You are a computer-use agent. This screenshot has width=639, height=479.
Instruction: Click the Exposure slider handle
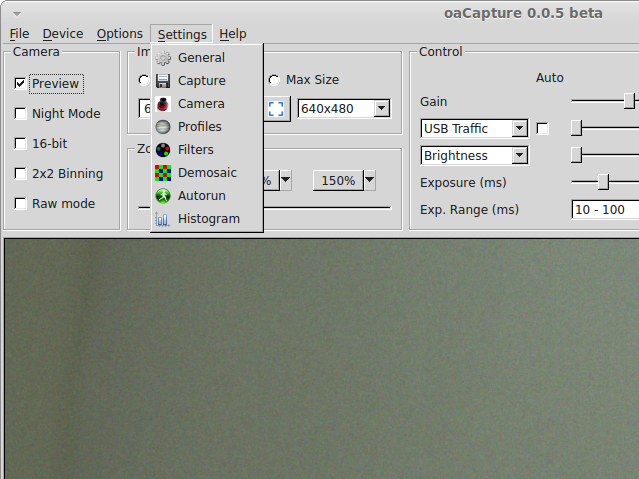click(x=603, y=182)
